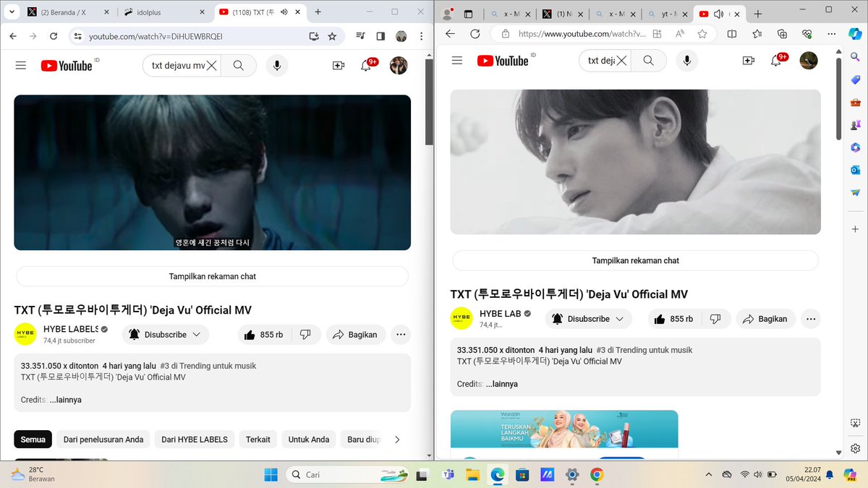
Task: Click video player in Chrome window
Action: pos(212,173)
